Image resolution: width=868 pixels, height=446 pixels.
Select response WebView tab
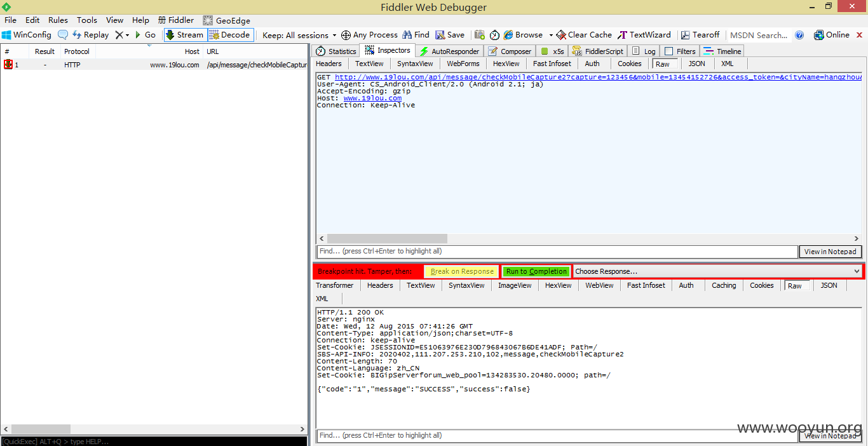point(599,285)
